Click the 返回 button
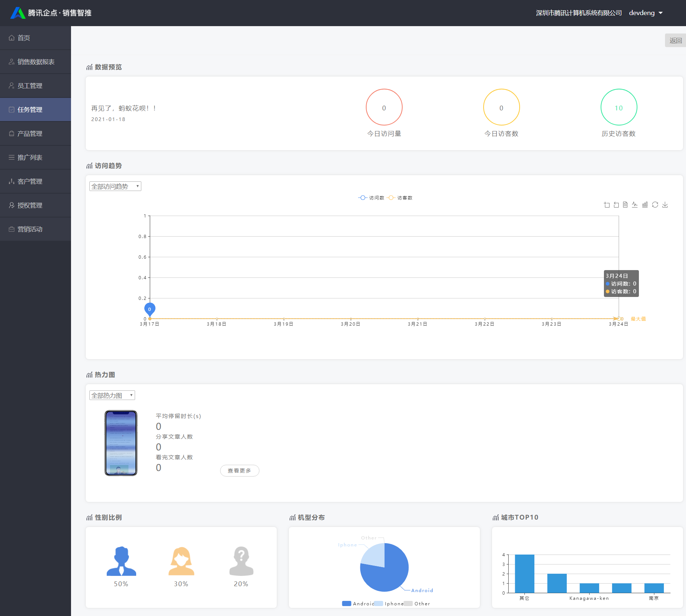The width and height of the screenshot is (686, 616). [x=675, y=40]
